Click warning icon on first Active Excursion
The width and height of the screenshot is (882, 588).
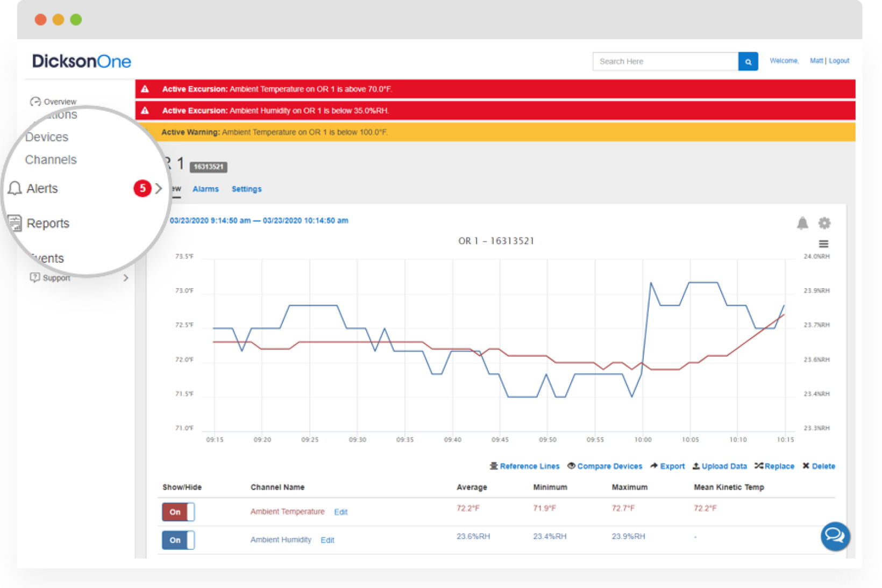pos(145,89)
